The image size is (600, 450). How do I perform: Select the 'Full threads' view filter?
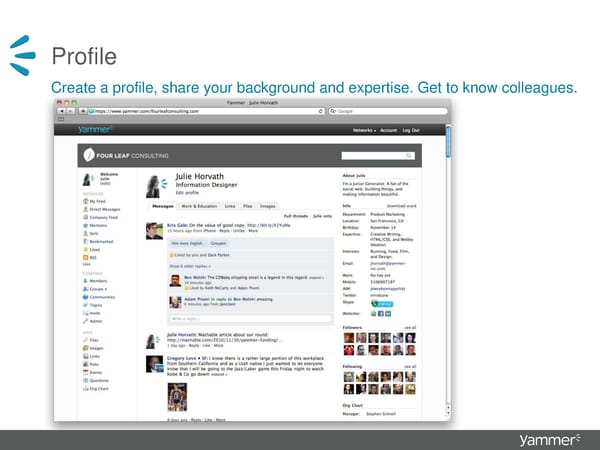[x=296, y=216]
